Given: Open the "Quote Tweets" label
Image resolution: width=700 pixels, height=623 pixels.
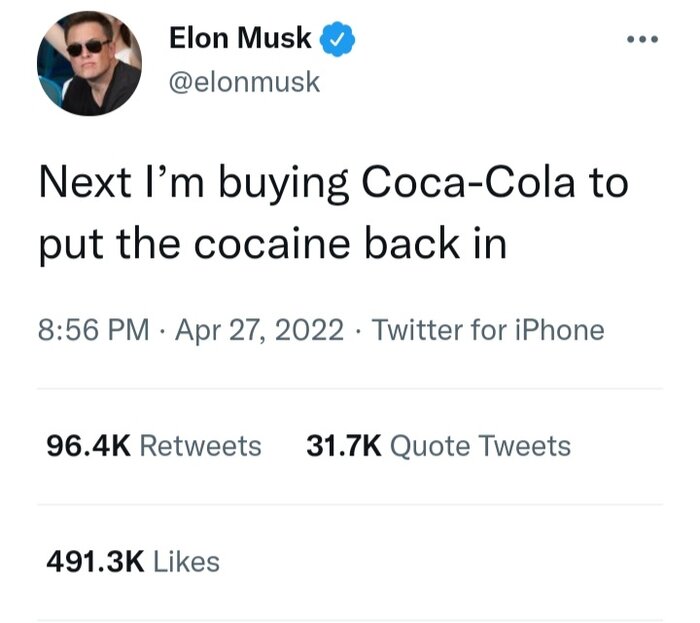Looking at the screenshot, I should pos(479,445).
